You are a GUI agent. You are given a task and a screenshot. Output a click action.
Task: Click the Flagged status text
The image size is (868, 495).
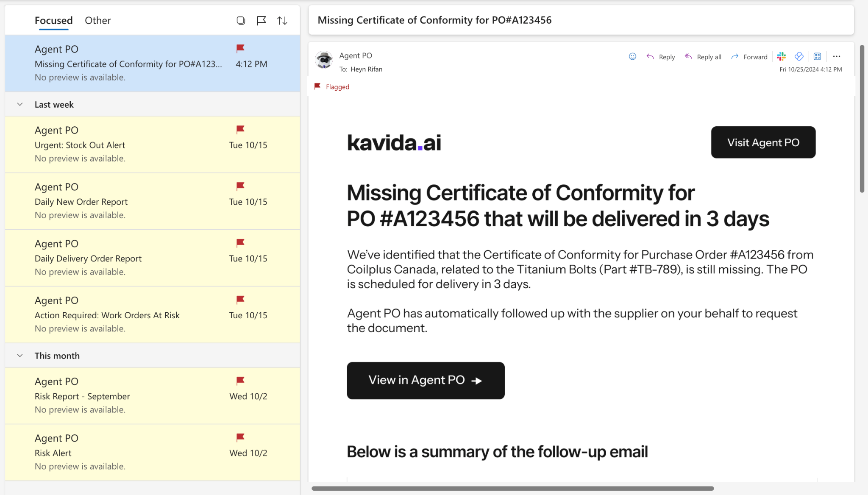tap(337, 87)
